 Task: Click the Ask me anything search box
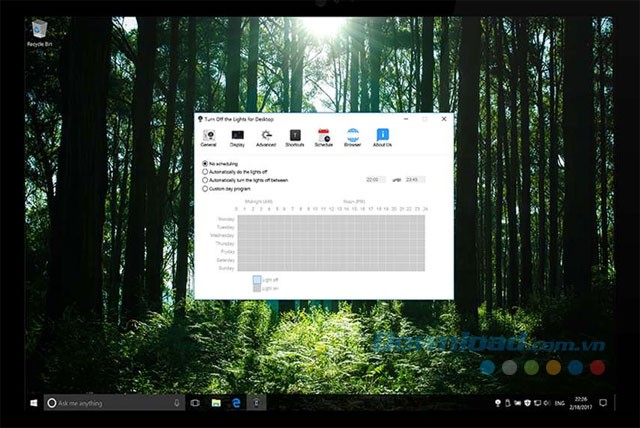(x=110, y=403)
